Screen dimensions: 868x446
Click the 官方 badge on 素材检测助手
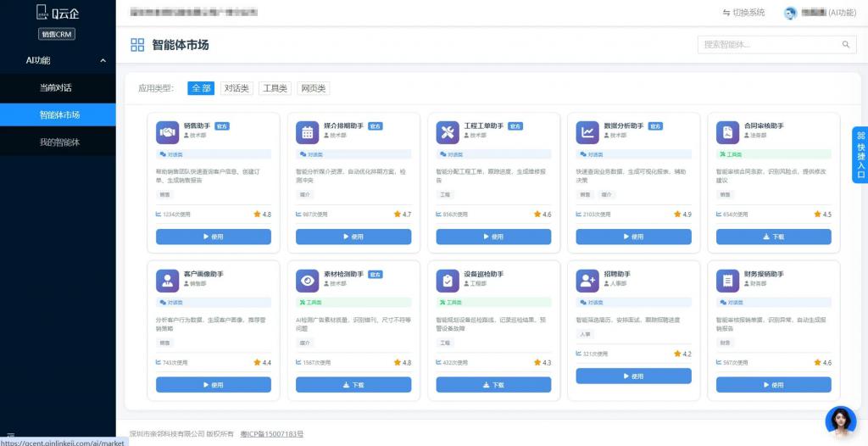376,274
